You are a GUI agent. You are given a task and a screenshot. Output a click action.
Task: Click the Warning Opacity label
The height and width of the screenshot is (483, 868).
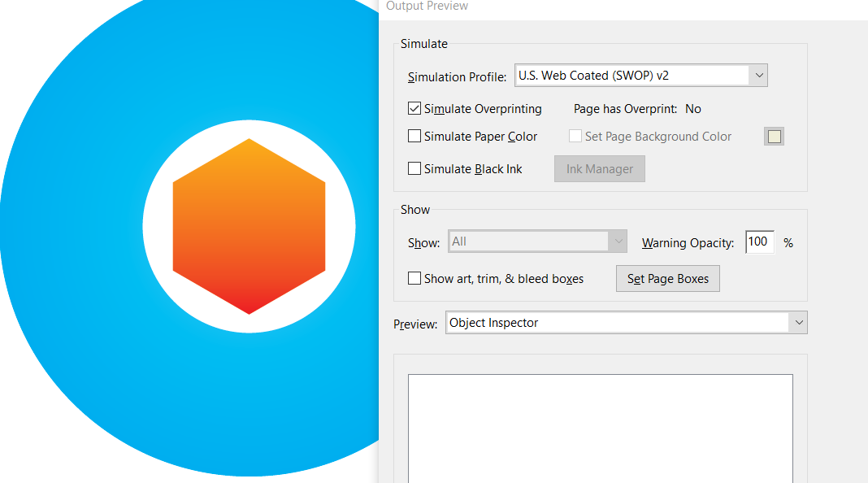coord(688,243)
